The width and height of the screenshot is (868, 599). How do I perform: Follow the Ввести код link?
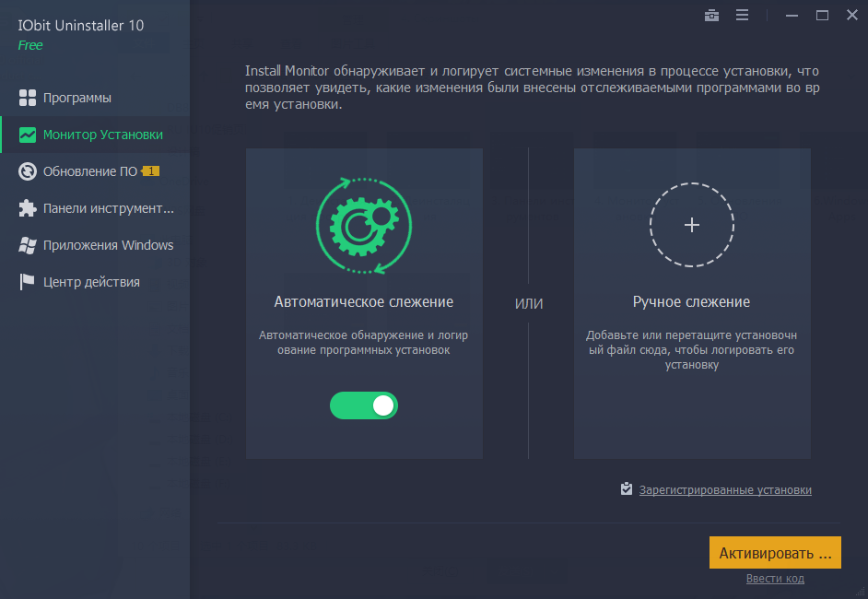tap(775, 579)
